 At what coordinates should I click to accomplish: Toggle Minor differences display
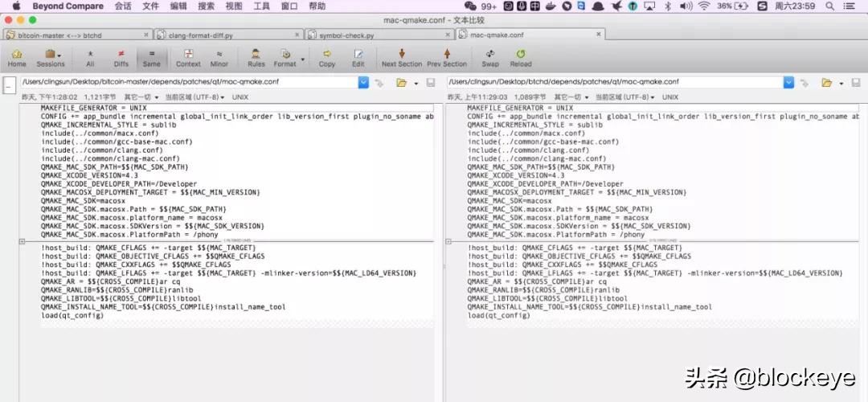pos(219,58)
